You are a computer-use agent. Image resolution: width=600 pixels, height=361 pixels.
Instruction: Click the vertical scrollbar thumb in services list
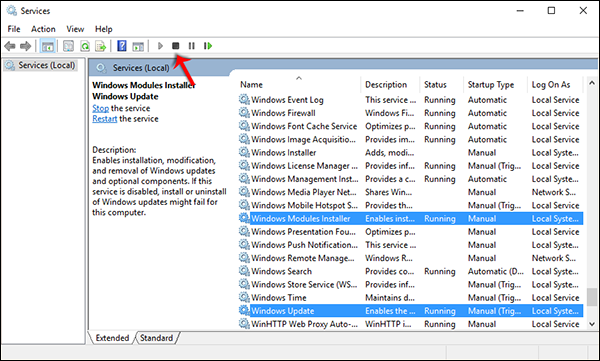[592, 297]
